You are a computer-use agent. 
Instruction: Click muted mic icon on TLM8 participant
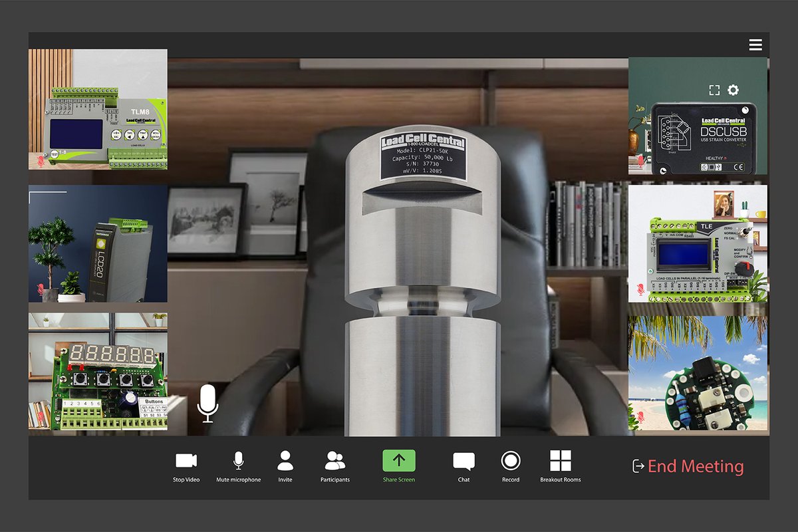[41, 160]
